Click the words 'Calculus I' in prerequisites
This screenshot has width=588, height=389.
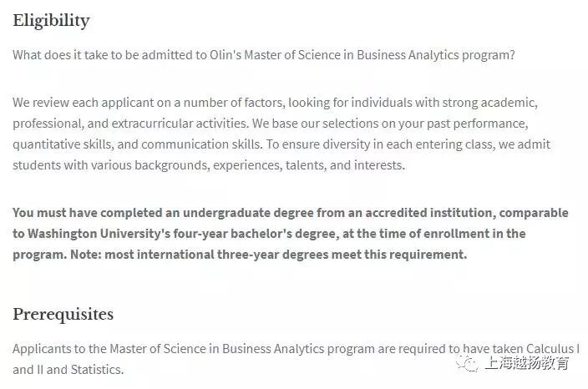553,349
